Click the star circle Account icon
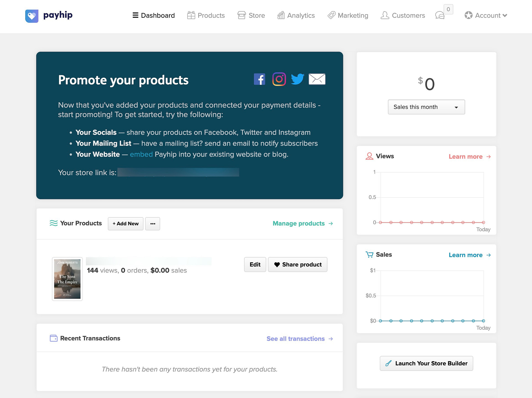 pos(469,15)
